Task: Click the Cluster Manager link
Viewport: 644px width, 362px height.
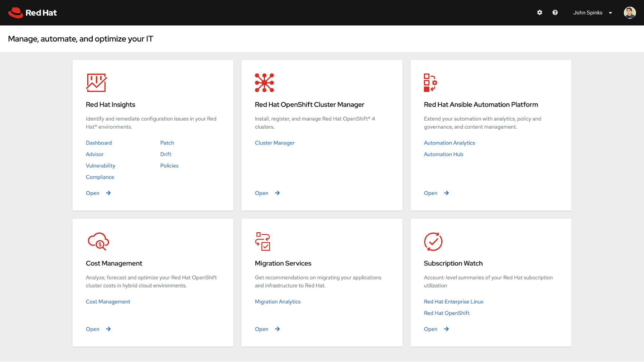Action: (274, 143)
